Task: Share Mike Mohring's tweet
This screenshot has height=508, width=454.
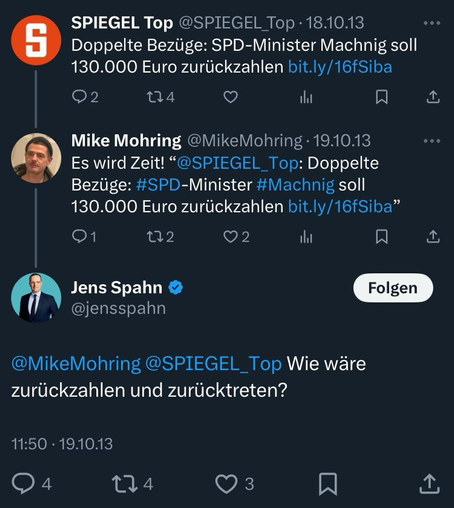Action: click(433, 237)
